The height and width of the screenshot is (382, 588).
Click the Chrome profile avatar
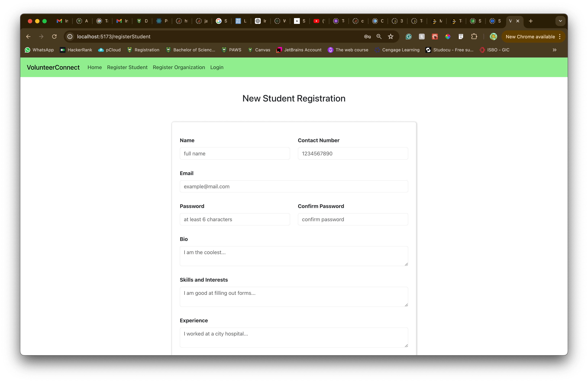click(493, 37)
